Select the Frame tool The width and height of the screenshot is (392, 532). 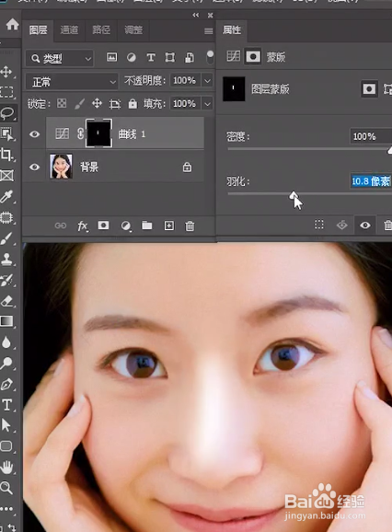[6, 176]
